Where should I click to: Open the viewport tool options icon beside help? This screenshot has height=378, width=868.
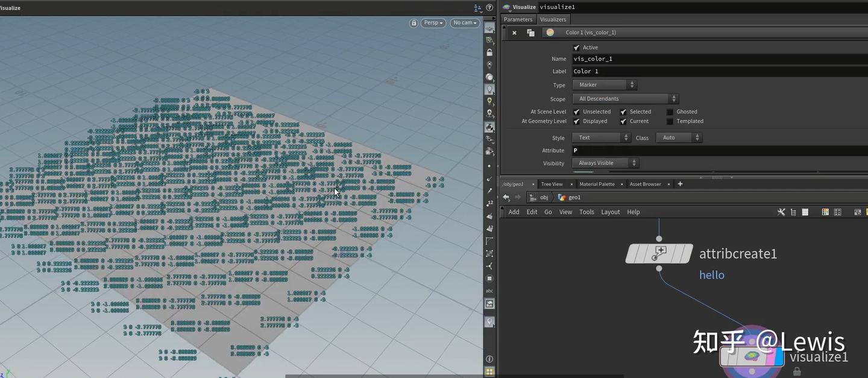pos(478,8)
